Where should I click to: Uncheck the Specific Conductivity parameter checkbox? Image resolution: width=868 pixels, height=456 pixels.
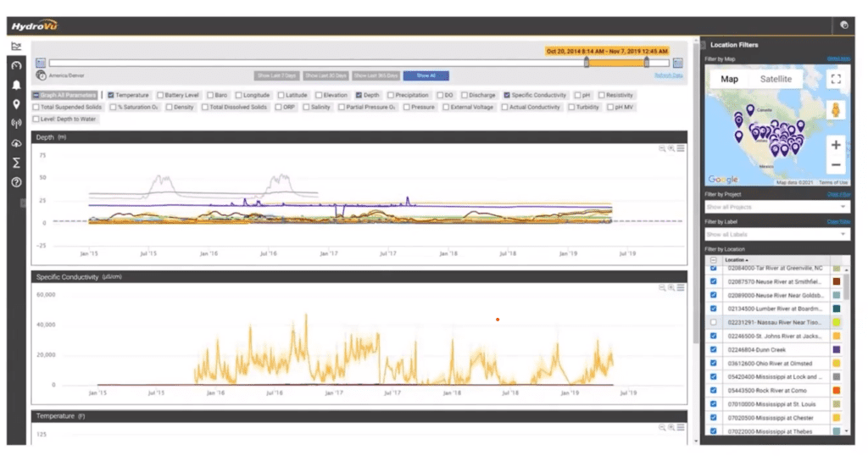[x=507, y=95]
